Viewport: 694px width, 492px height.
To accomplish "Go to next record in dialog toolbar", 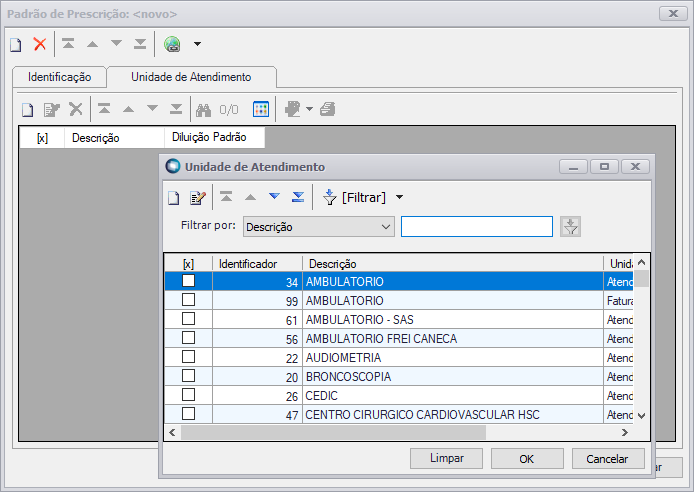I will [x=274, y=196].
